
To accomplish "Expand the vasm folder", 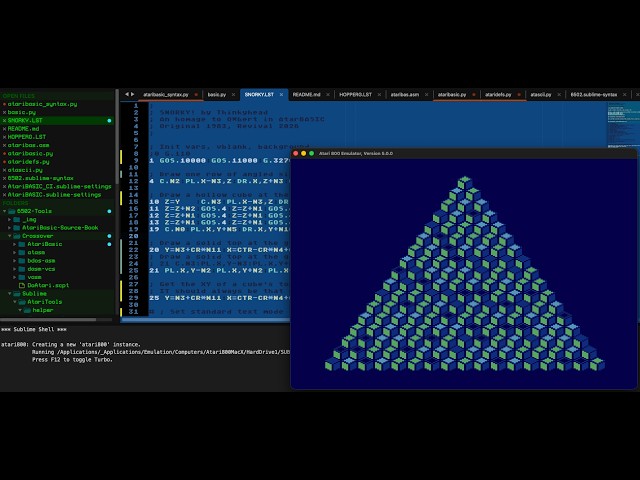I will [x=15, y=277].
